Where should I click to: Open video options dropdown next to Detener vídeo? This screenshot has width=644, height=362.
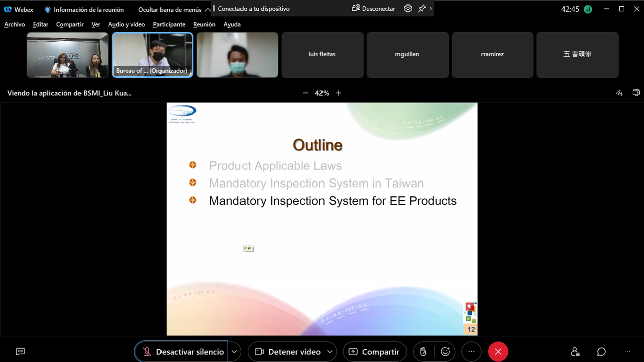click(x=330, y=352)
